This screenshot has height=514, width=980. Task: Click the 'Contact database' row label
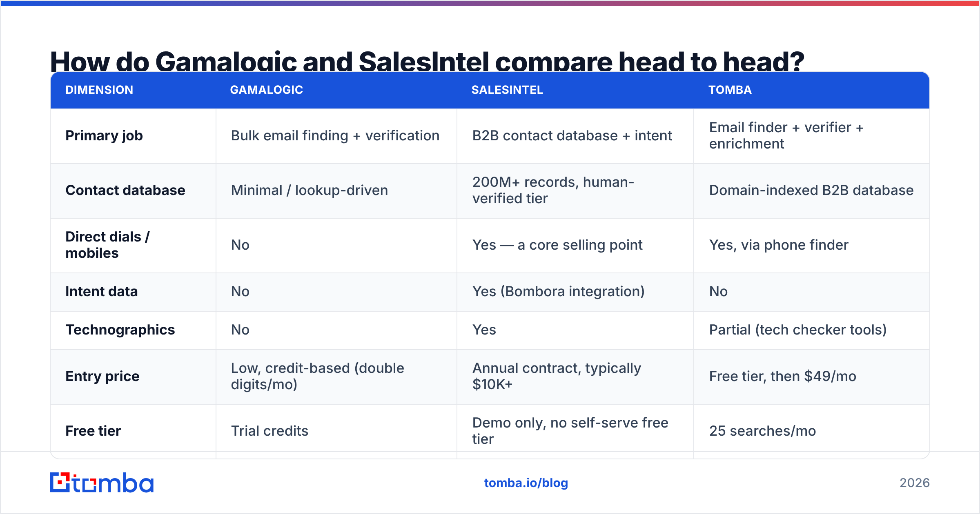125,190
